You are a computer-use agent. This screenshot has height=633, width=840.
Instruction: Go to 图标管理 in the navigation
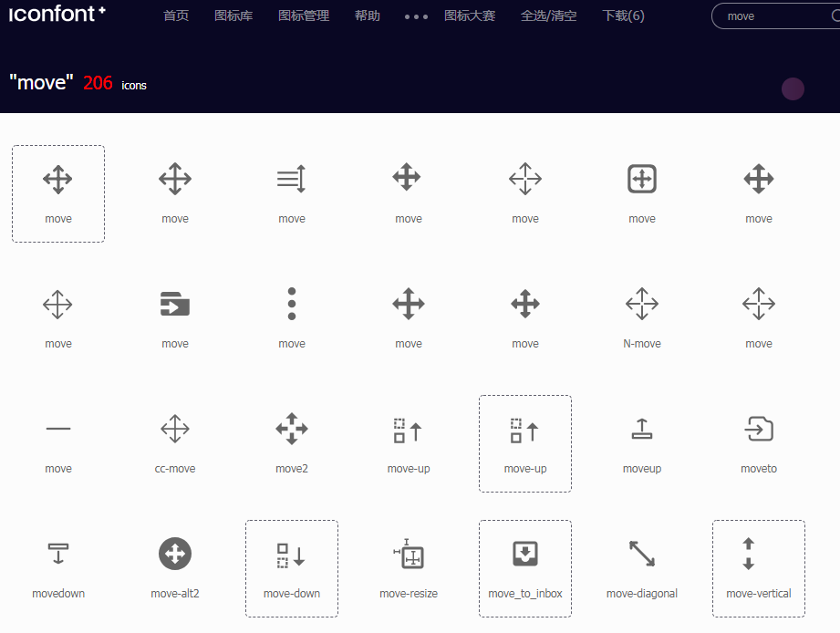[304, 16]
